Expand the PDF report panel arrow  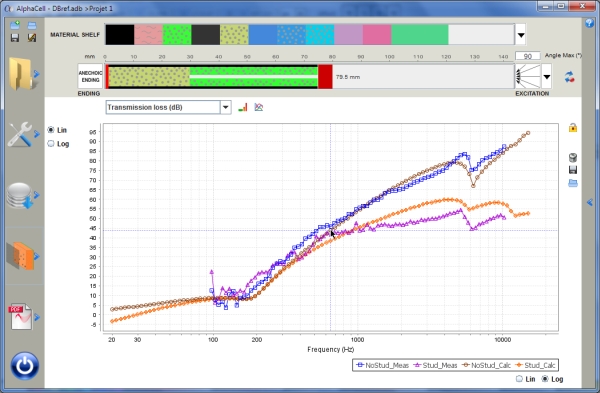point(37,317)
